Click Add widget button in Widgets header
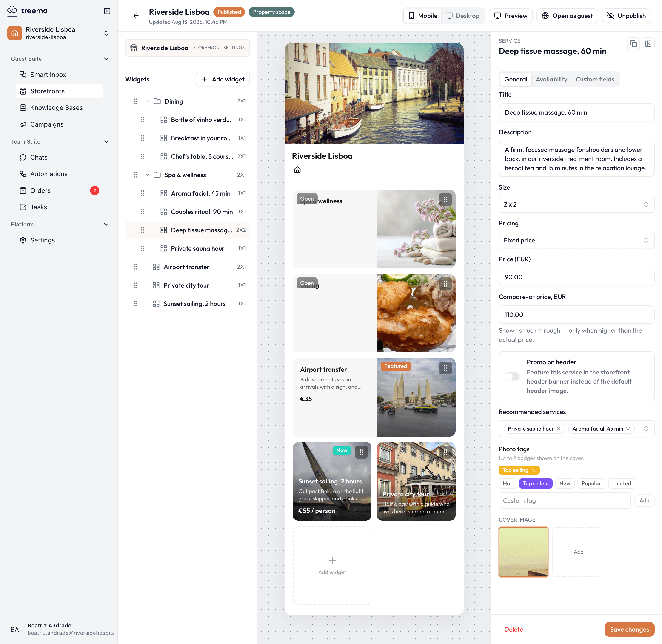Screen dimensions: 662x644 tap(223, 79)
